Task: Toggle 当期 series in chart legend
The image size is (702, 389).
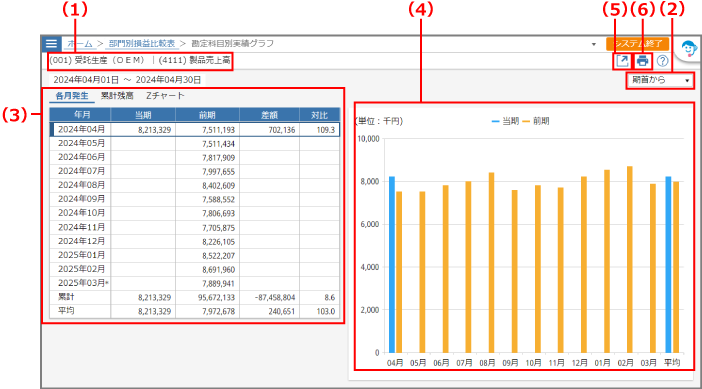Action: pos(505,121)
